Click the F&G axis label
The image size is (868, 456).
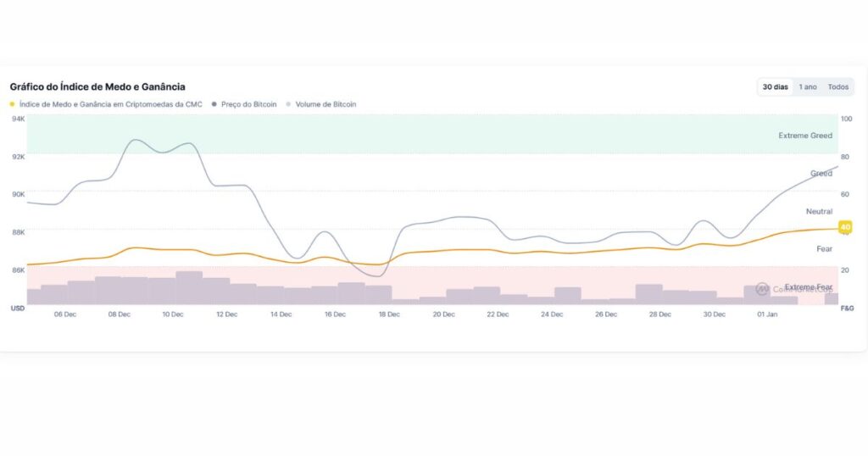click(847, 309)
